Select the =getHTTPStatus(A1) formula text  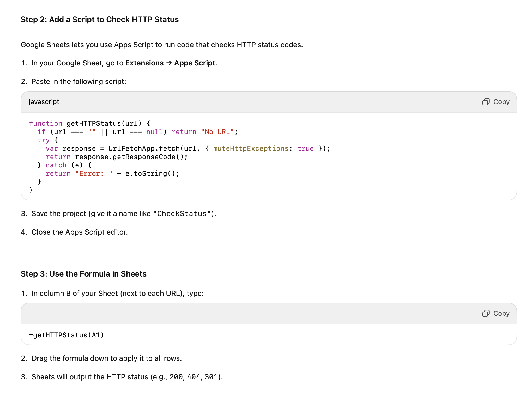coord(66,335)
